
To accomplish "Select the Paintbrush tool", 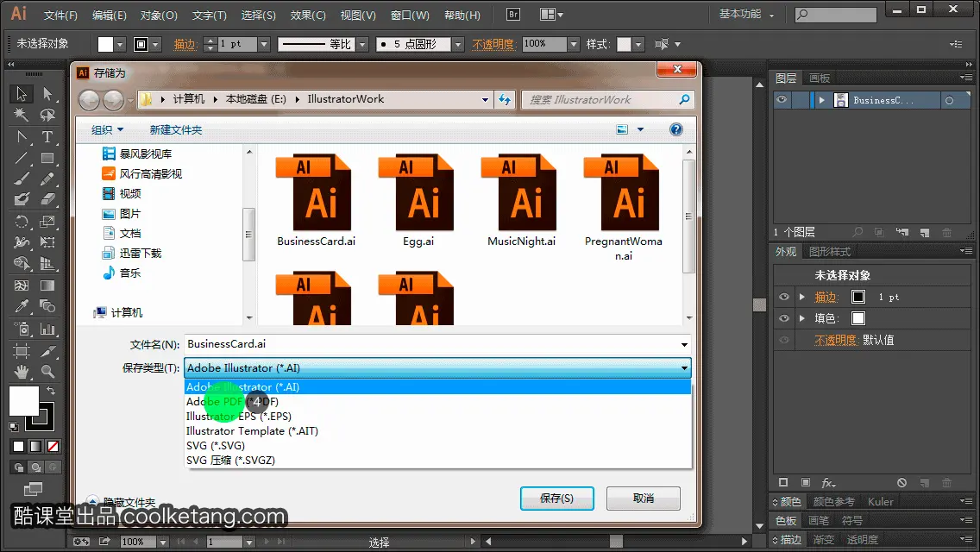I will (x=22, y=179).
